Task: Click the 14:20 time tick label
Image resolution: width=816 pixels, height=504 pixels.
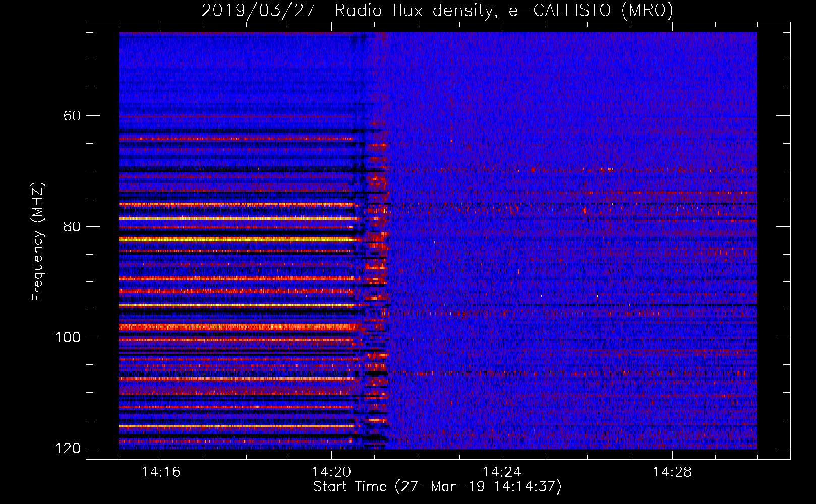Action: pos(331,472)
